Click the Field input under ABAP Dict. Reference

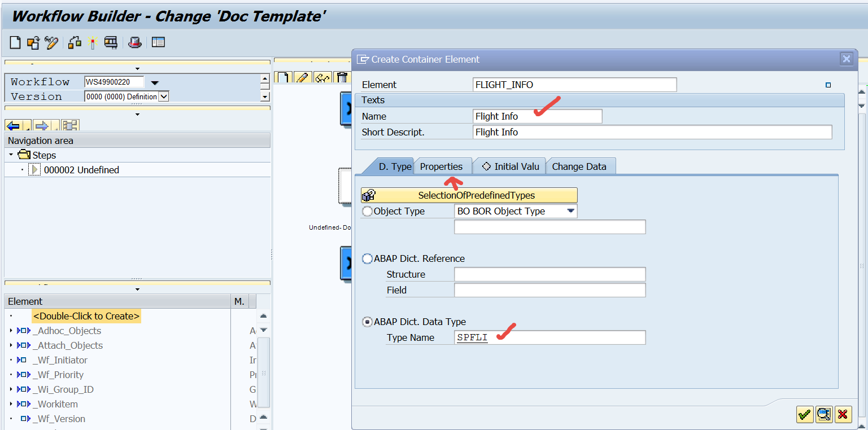pos(549,290)
